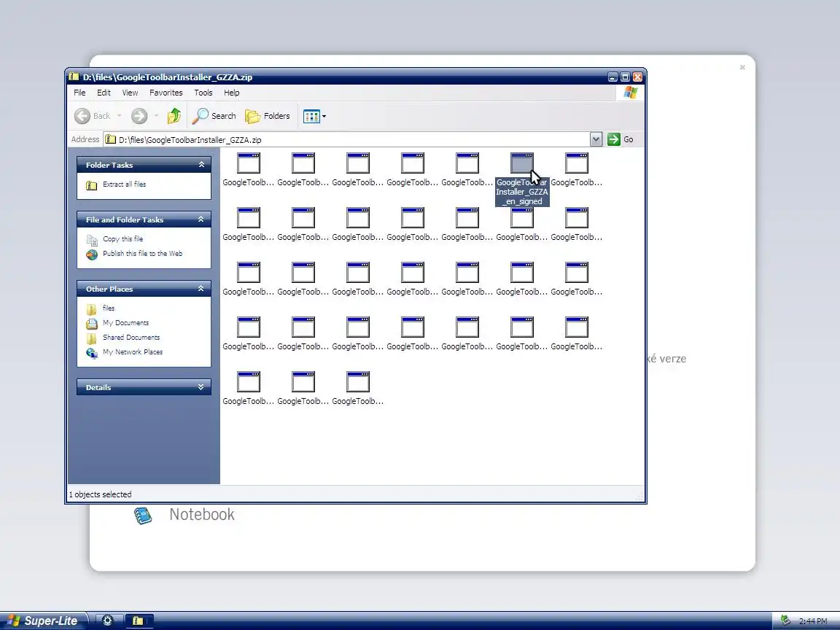Image resolution: width=840 pixels, height=630 pixels.
Task: Click the system tray icon near clock
Action: 785,621
